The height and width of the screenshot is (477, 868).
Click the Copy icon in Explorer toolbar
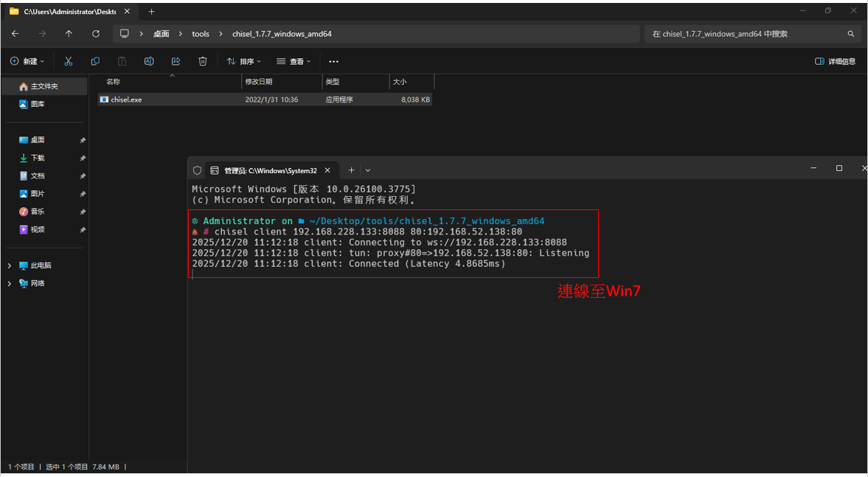95,61
